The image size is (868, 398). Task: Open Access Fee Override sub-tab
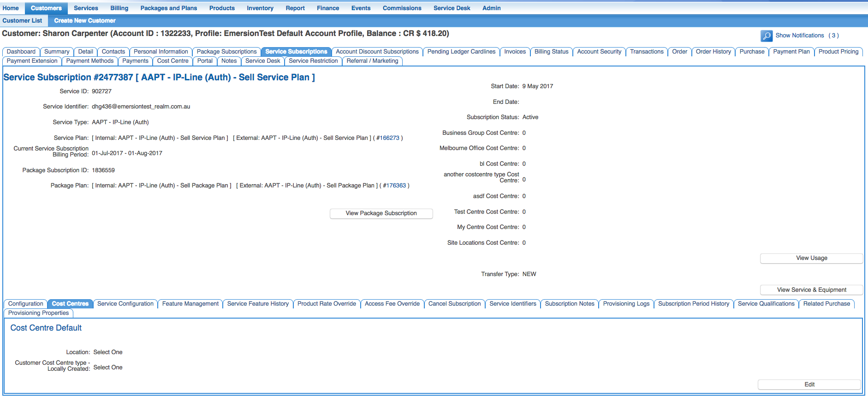392,304
